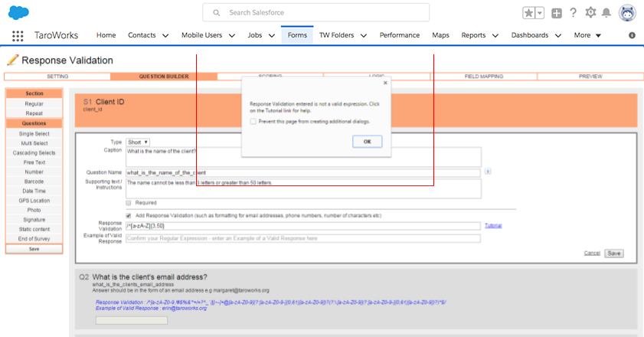Add a Date Time question

(x=34, y=191)
